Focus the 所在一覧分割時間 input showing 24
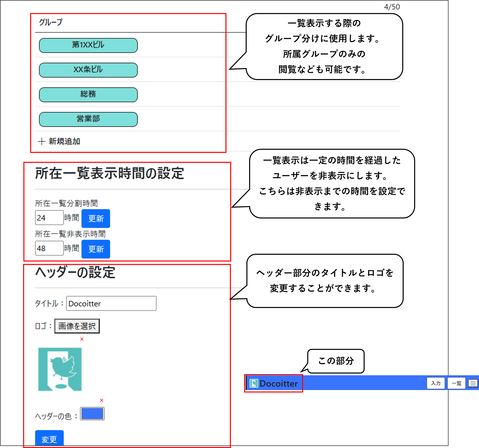 (49, 218)
